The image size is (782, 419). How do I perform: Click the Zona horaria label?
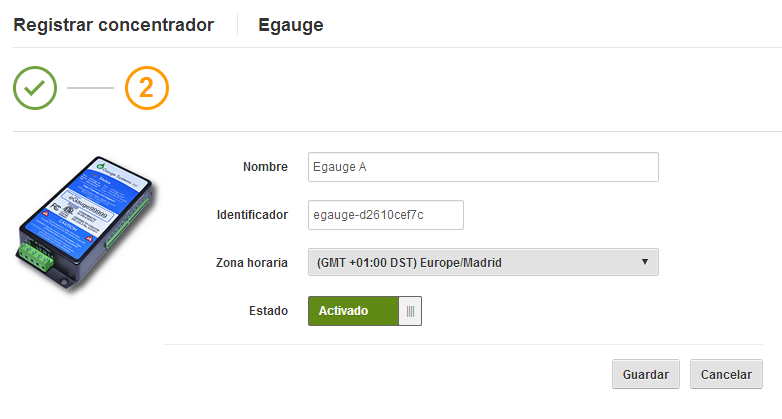(x=252, y=263)
